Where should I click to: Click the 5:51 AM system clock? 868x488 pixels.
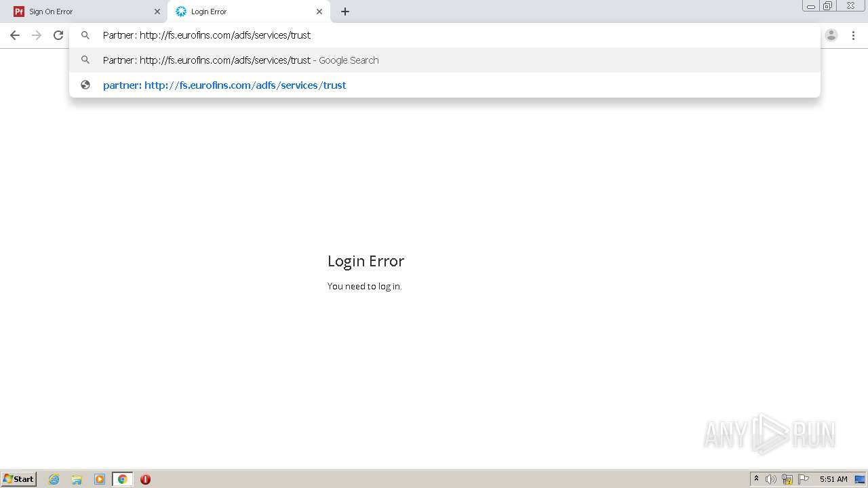click(x=833, y=479)
